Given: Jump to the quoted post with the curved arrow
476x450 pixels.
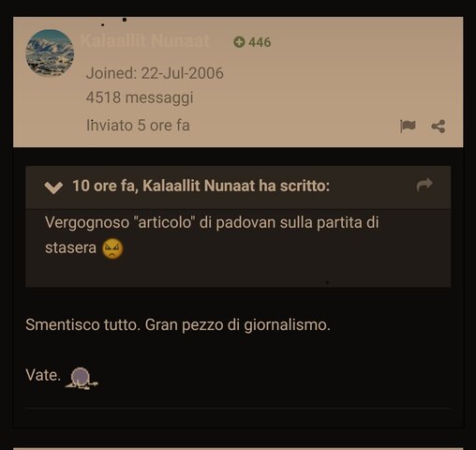Looking at the screenshot, I should pos(424,185).
